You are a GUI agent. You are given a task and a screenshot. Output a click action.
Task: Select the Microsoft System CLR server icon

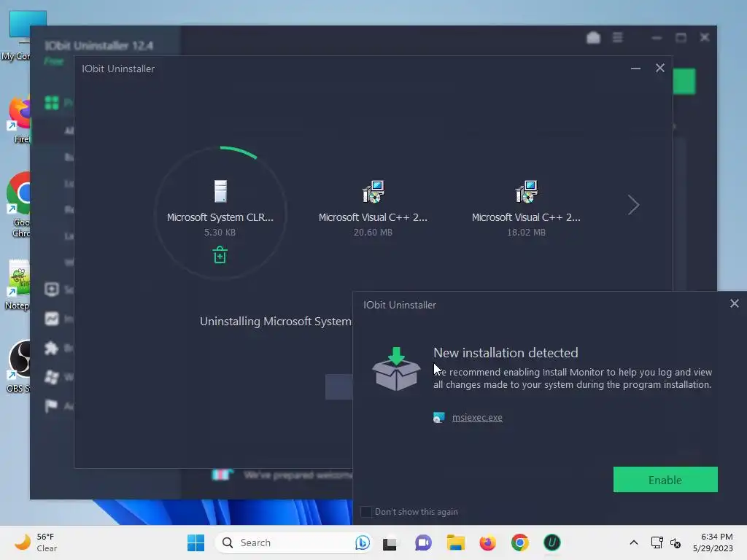click(220, 192)
